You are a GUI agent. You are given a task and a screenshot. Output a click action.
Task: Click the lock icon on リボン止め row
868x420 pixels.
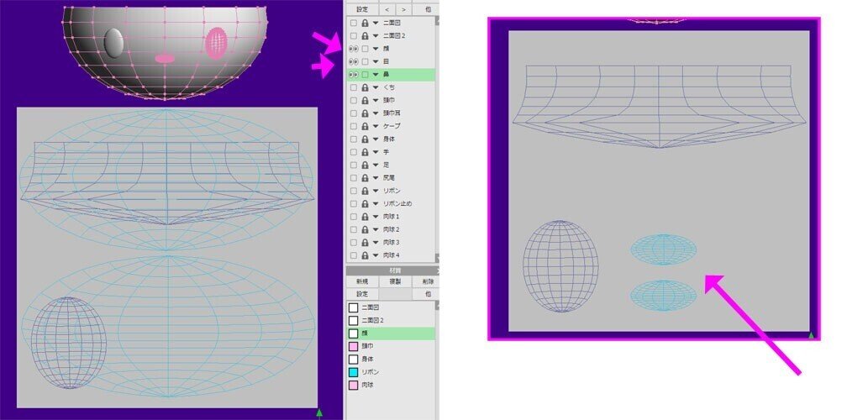coord(365,203)
